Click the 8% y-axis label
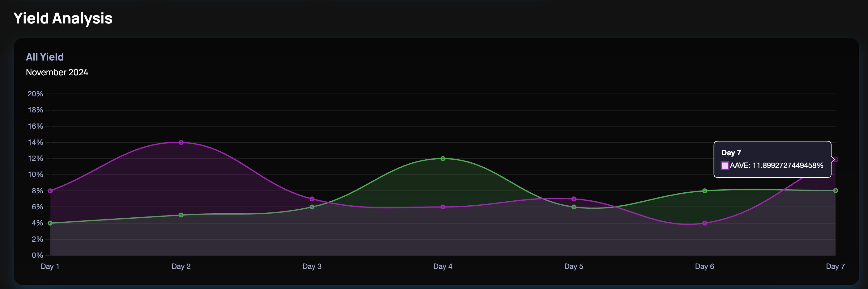Viewport: 868px width, 289px height. coord(37,191)
